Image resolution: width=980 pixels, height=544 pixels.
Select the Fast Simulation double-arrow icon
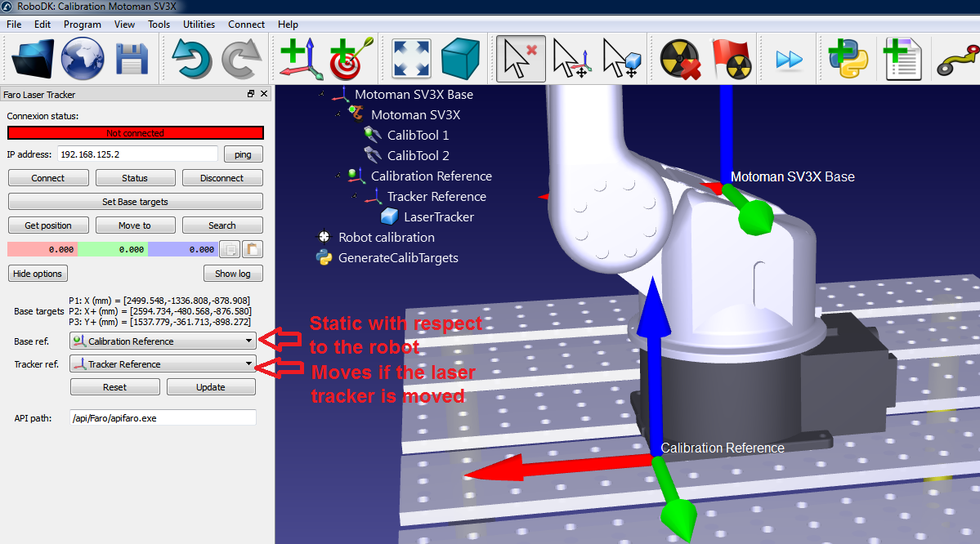787,58
